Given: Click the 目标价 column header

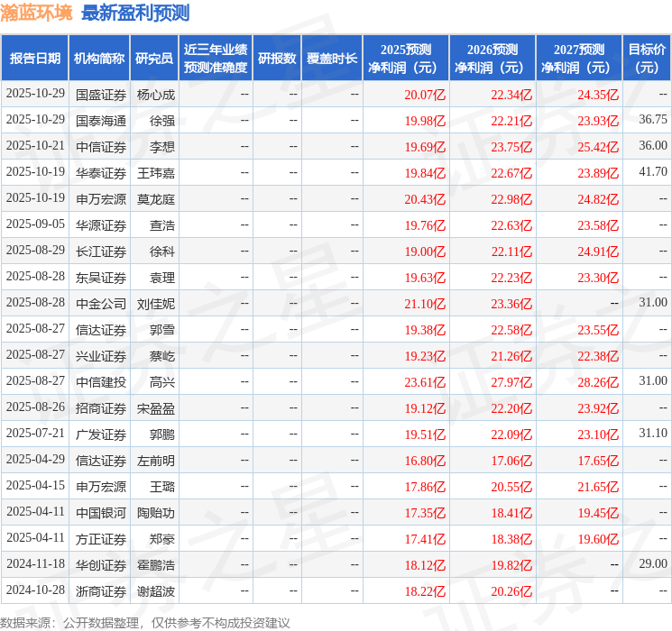Looking at the screenshot, I should [x=647, y=59].
